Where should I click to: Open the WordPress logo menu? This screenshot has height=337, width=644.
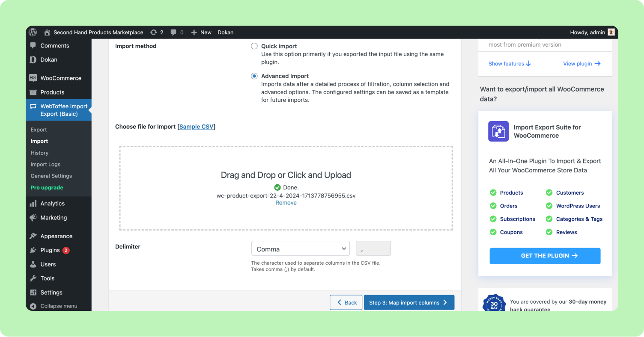33,32
